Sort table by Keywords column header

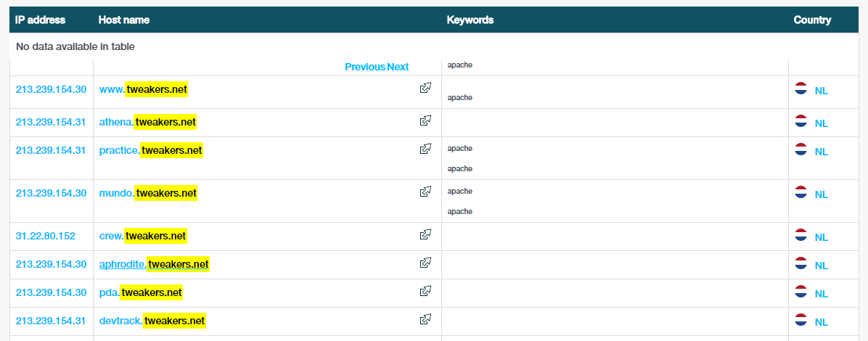tap(470, 20)
